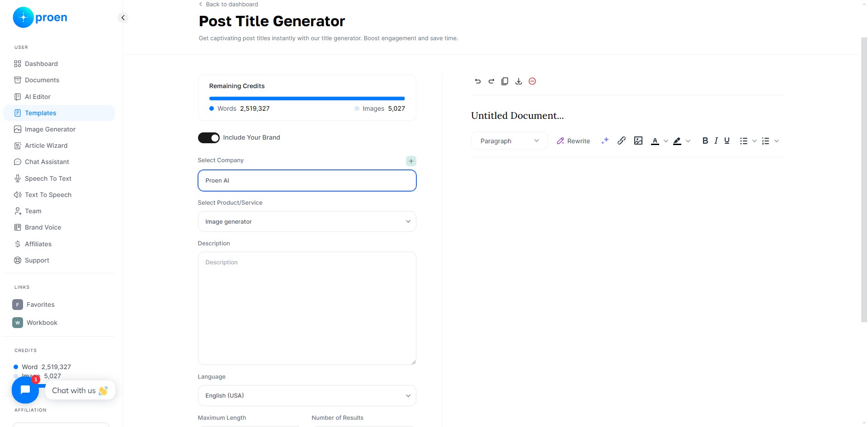The height and width of the screenshot is (427, 868).
Task: Click Back to dashboard link
Action: (x=228, y=4)
